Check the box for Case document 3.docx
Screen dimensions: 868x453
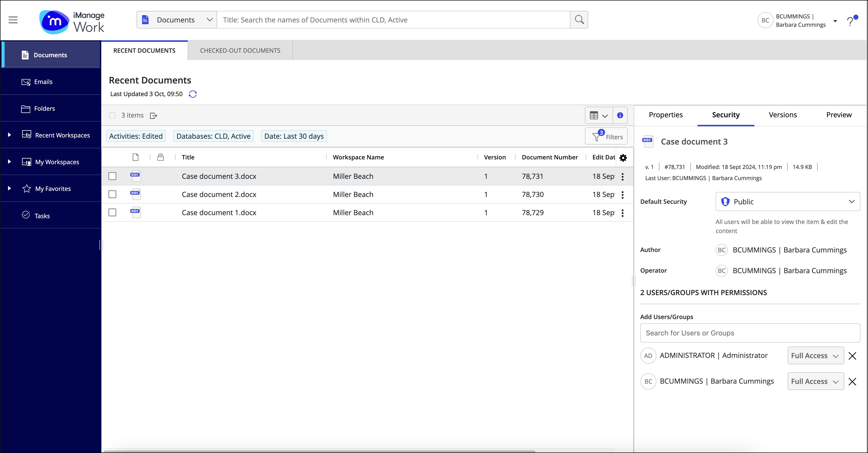tap(112, 176)
